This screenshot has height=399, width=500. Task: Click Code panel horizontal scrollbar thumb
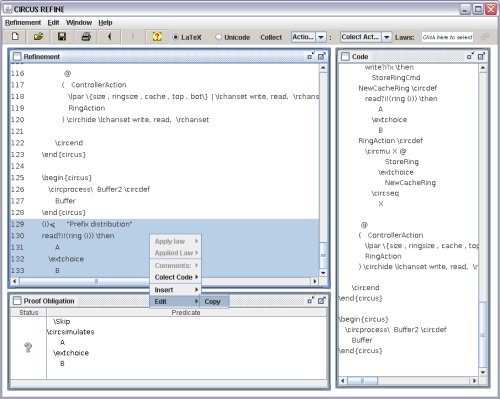[362, 380]
